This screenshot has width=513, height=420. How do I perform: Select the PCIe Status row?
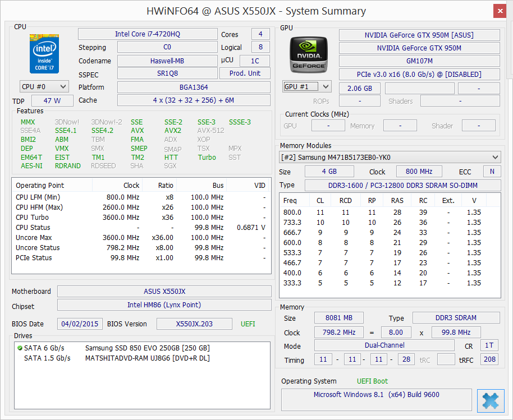[x=141, y=257]
